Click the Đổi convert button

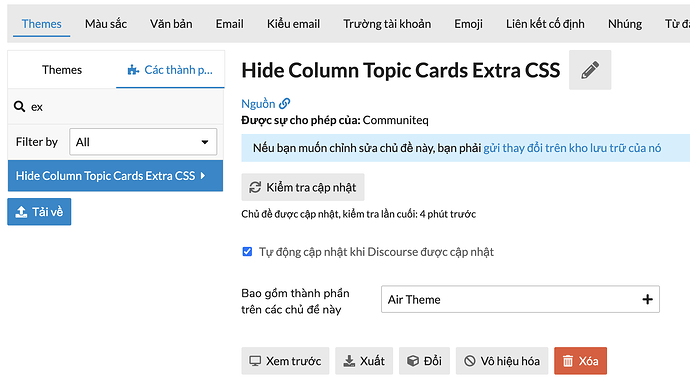point(424,361)
